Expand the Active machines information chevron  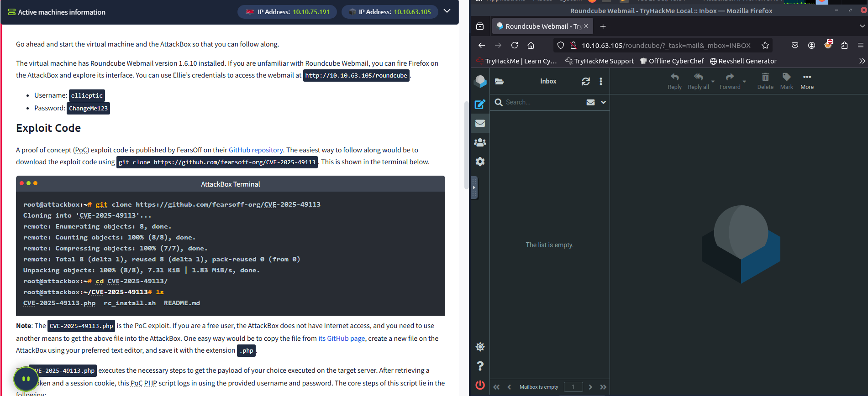click(x=447, y=11)
